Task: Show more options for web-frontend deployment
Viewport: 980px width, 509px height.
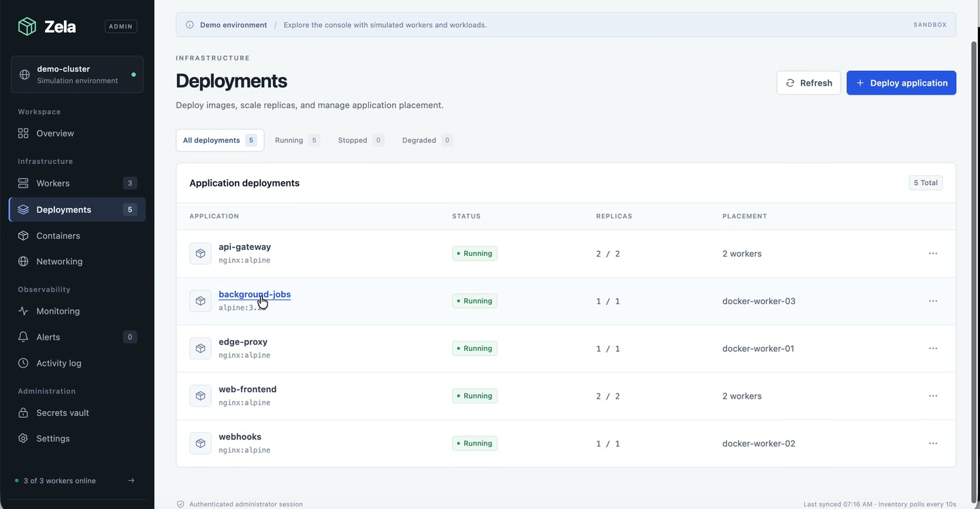Action: pos(933,396)
